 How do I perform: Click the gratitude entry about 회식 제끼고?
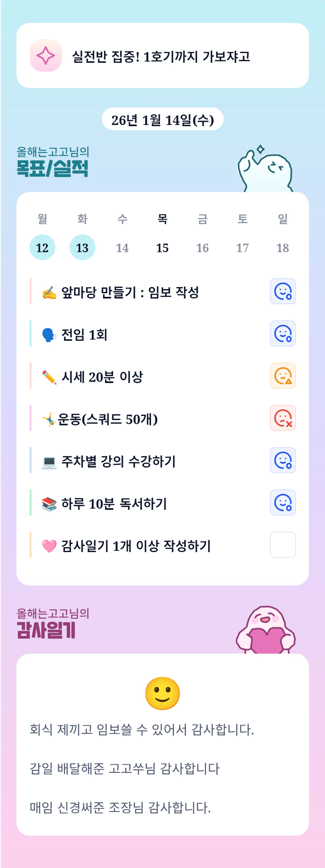click(x=142, y=730)
